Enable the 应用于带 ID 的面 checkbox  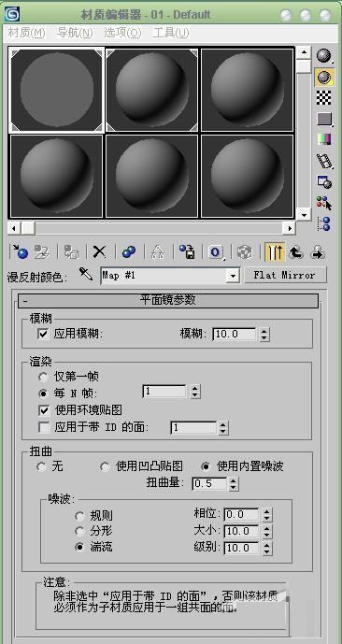(44, 427)
